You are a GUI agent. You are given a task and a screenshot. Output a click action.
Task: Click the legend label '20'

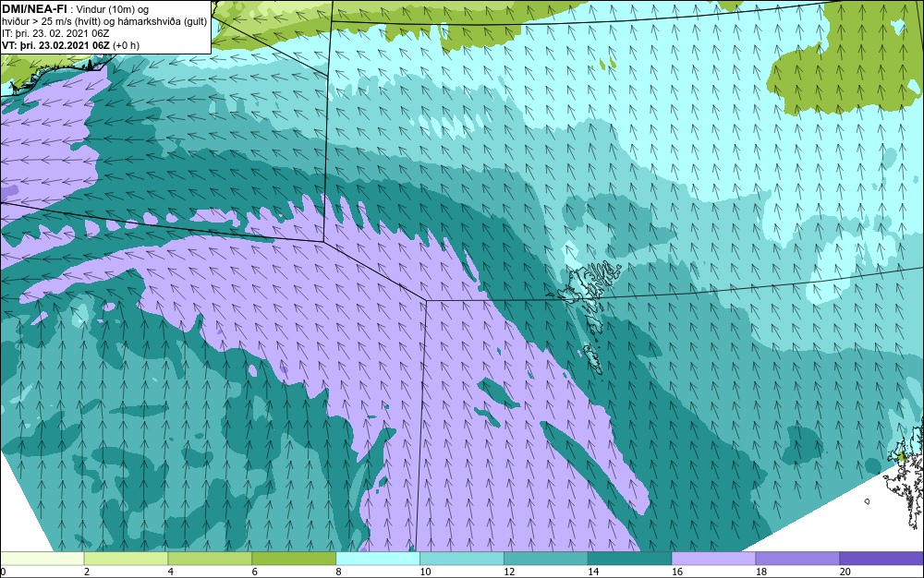(x=845, y=572)
